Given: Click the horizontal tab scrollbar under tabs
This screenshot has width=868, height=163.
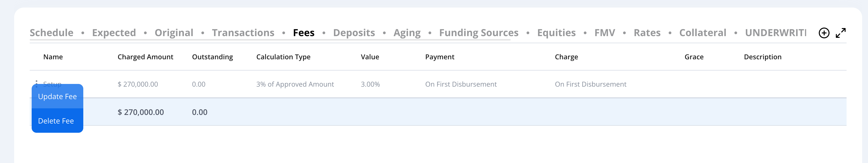Looking at the screenshot, I should click(270, 40).
